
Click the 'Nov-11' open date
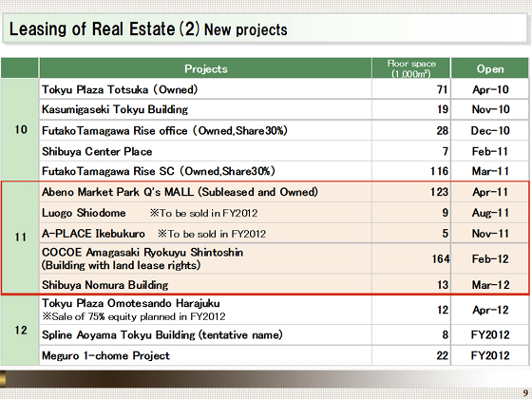490,234
